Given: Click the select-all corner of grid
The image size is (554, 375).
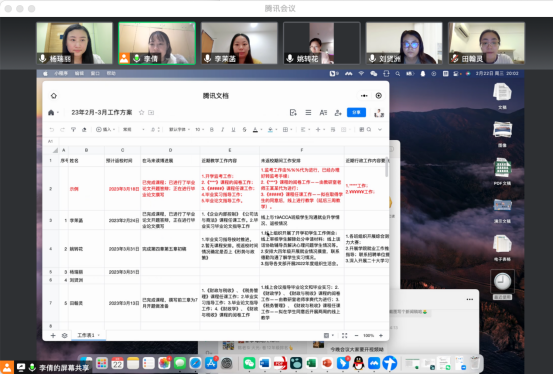Looking at the screenshot, I should click(55, 151).
